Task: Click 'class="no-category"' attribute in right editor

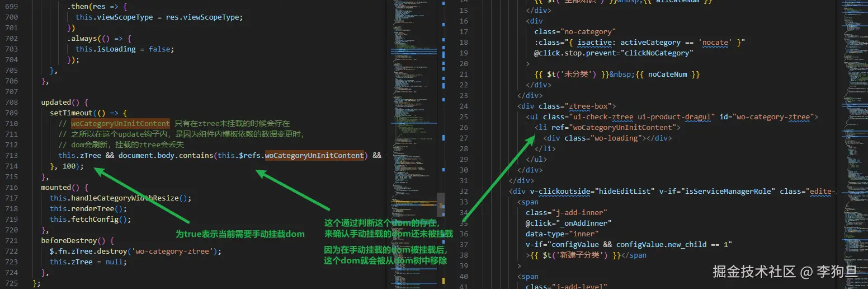Action: tap(575, 32)
